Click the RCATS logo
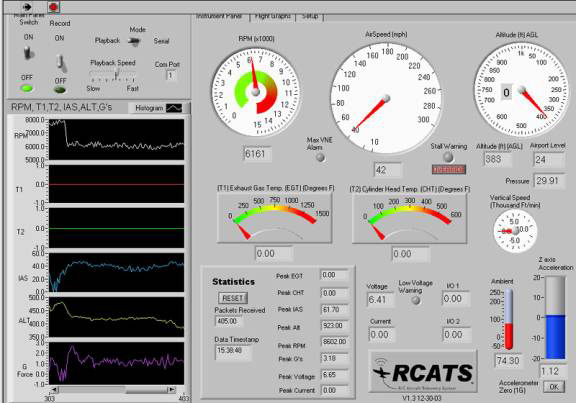 (x=422, y=371)
